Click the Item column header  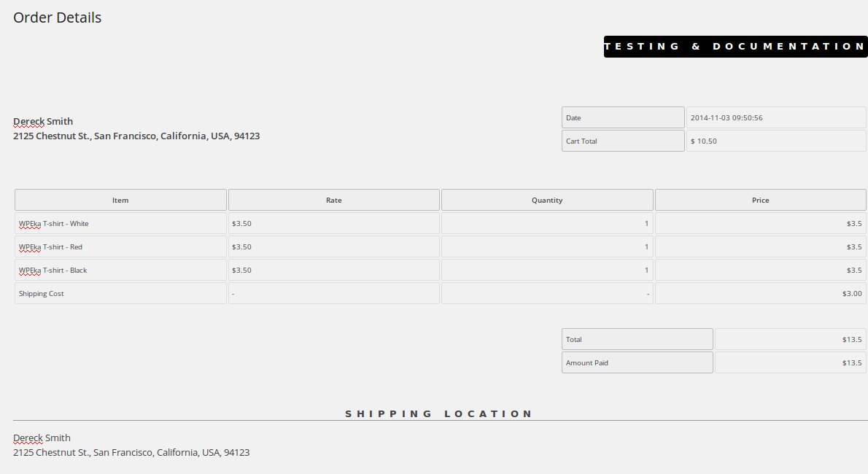coord(120,200)
